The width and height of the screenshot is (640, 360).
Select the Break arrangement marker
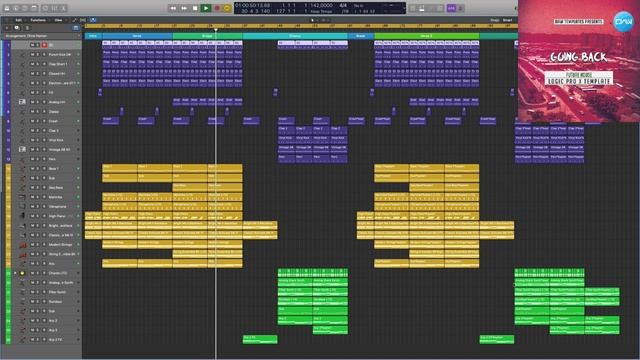[361, 36]
